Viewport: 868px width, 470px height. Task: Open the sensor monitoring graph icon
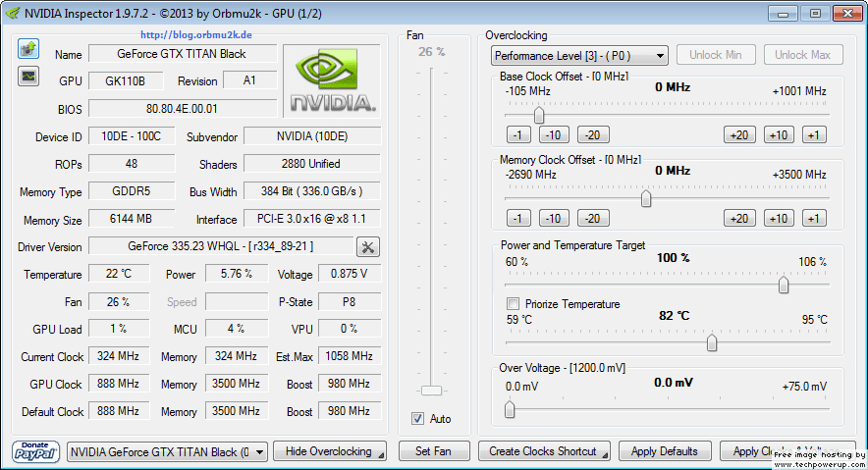[28, 76]
